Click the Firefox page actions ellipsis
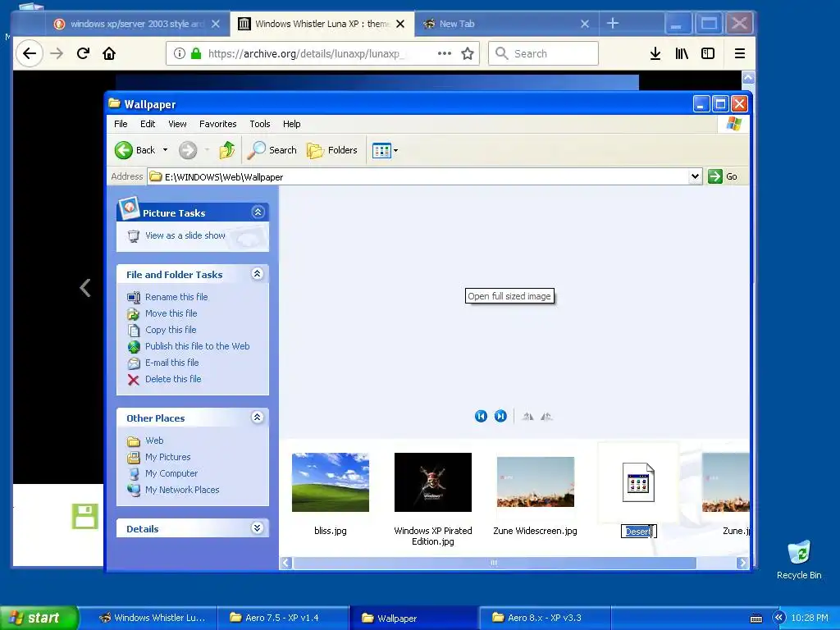This screenshot has height=630, width=840. [444, 53]
